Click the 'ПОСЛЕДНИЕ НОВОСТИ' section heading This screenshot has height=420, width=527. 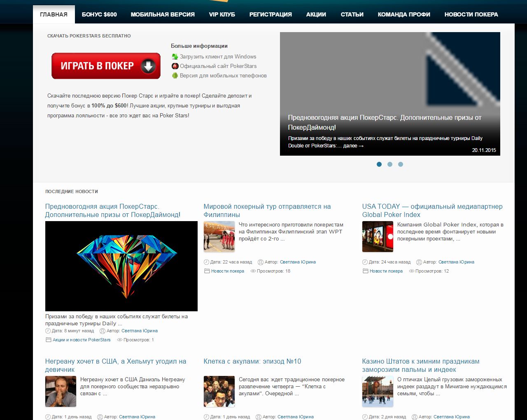click(x=72, y=191)
